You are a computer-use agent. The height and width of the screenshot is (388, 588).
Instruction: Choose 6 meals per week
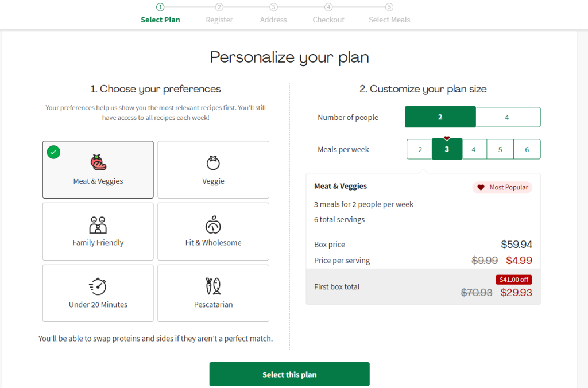coord(527,150)
